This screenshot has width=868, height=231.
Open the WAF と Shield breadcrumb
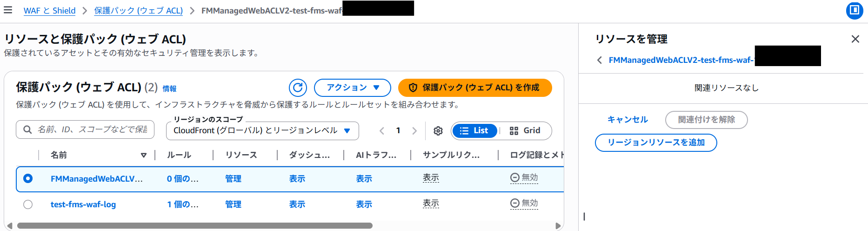point(49,11)
